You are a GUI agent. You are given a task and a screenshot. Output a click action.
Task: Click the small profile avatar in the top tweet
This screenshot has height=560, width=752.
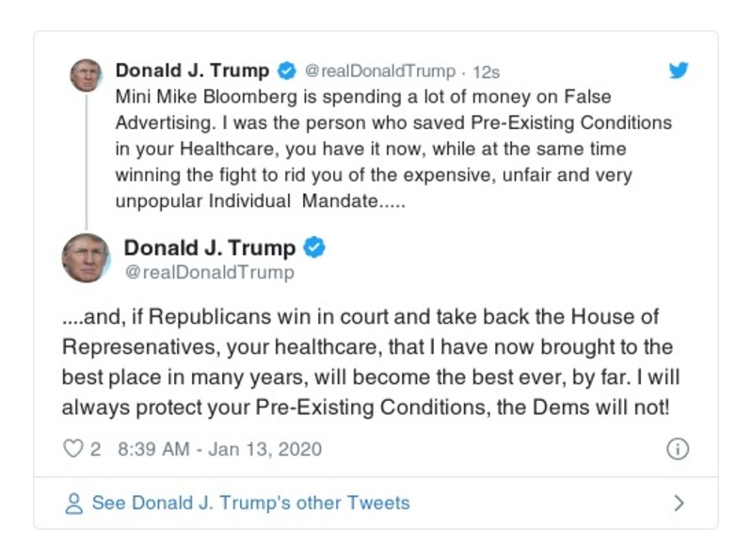click(86, 75)
